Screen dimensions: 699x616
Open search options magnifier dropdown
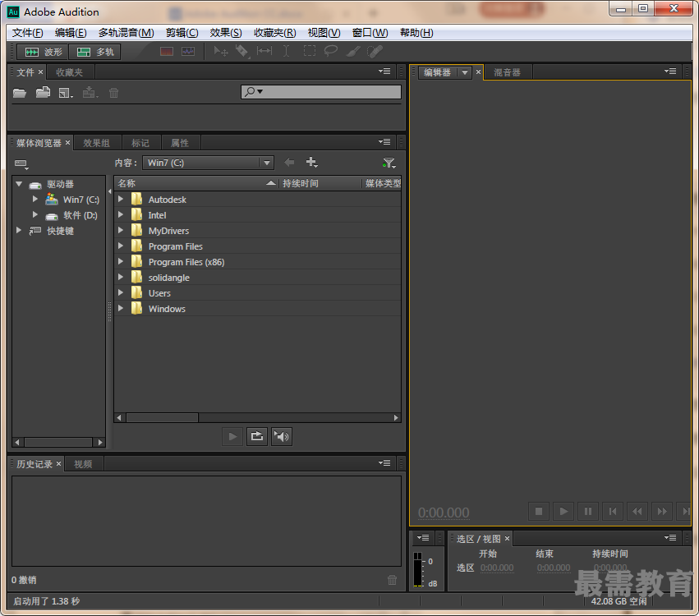[254, 92]
